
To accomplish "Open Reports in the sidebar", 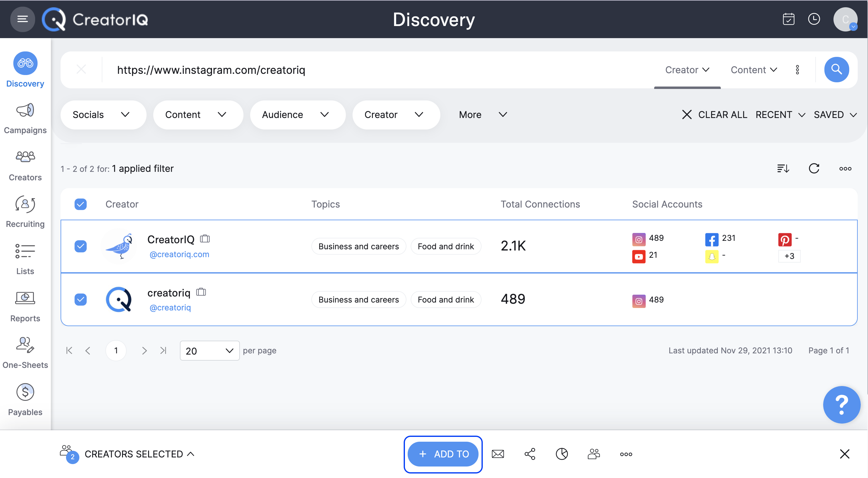I will 25,307.
